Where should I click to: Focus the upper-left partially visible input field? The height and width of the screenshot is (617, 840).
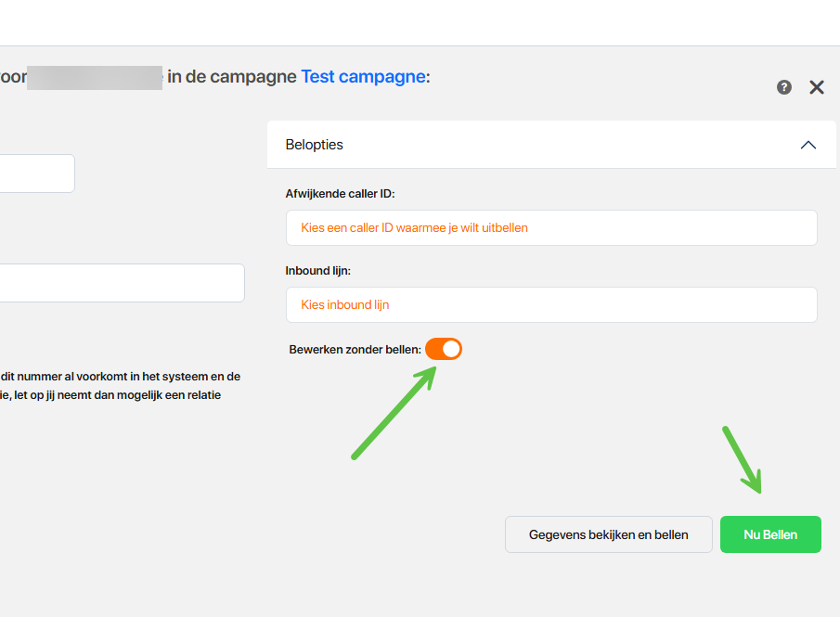pyautogui.click(x=37, y=174)
